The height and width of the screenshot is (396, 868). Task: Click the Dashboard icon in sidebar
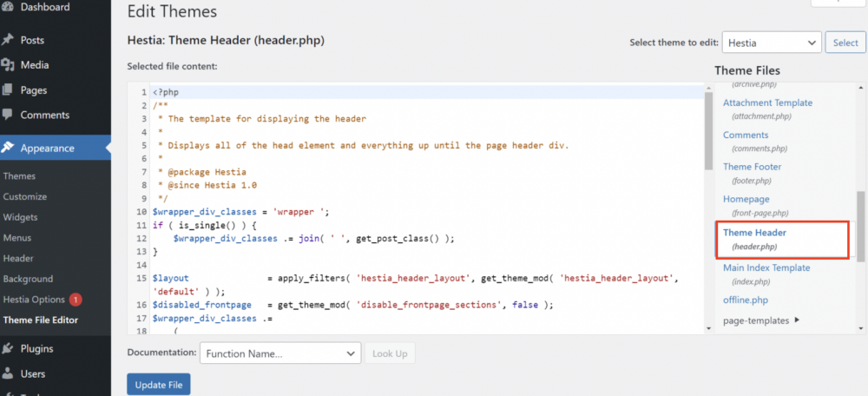8,7
